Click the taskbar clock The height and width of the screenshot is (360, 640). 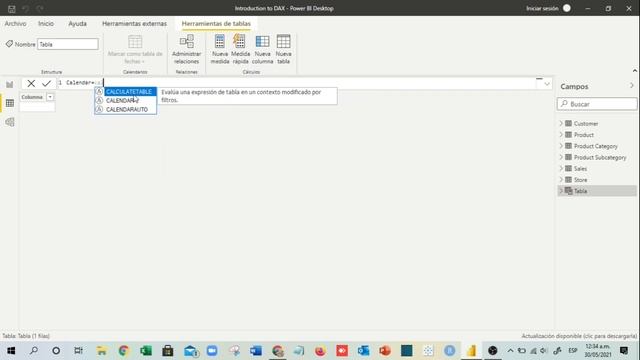[598, 351]
